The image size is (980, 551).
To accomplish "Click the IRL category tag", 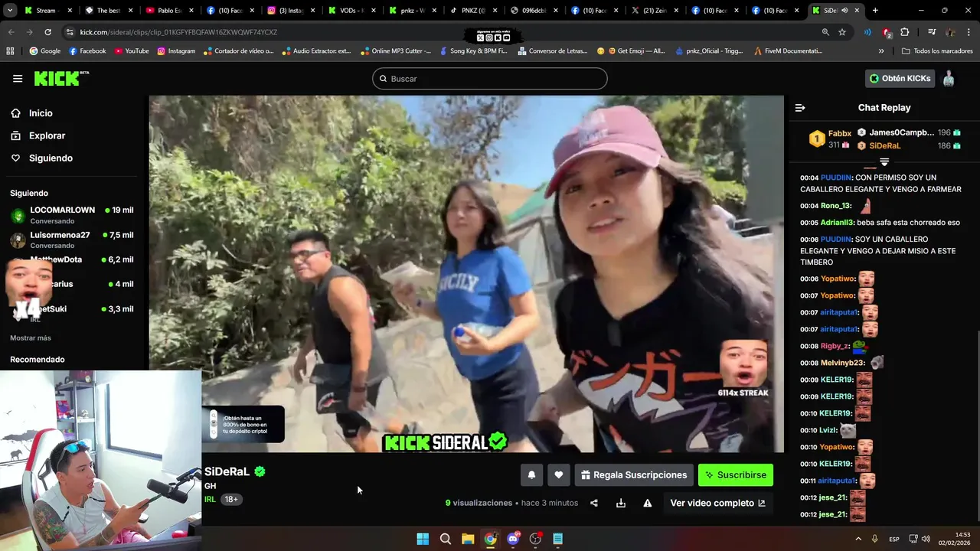I will 210,499.
